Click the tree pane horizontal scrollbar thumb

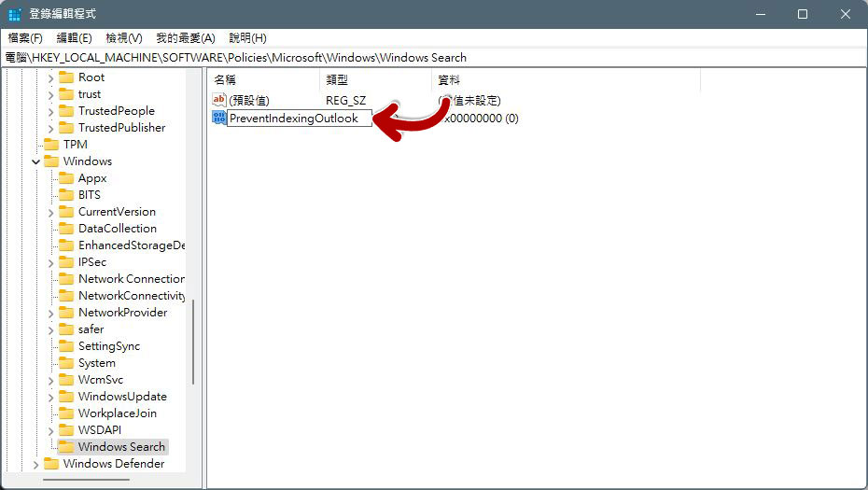pos(86,480)
